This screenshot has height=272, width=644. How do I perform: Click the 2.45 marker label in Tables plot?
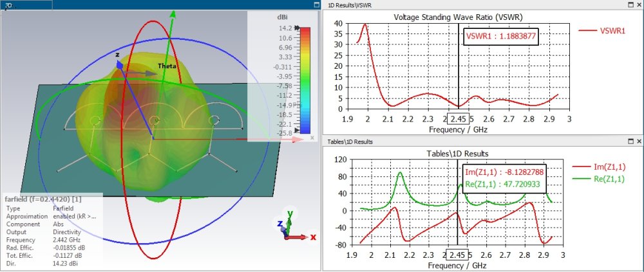pyautogui.click(x=457, y=255)
